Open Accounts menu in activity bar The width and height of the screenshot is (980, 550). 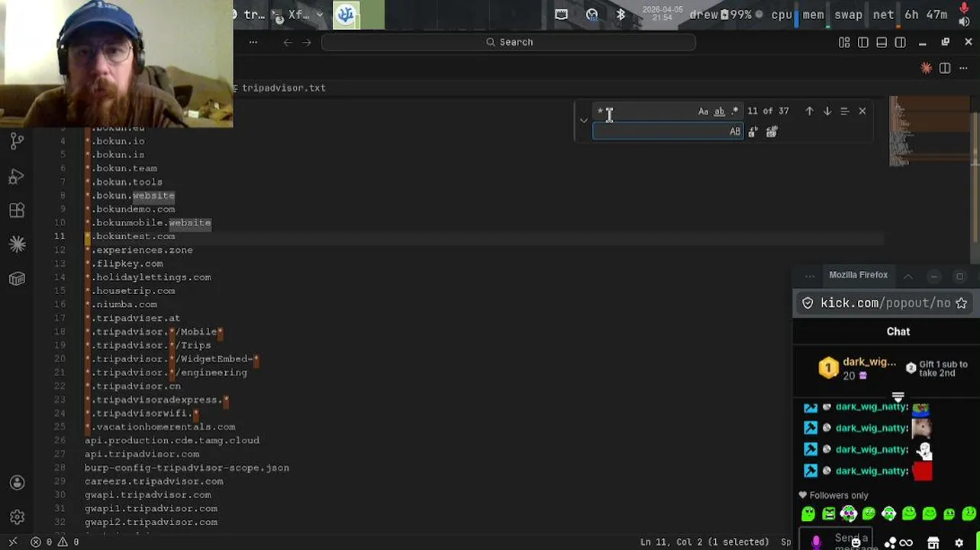[x=17, y=483]
